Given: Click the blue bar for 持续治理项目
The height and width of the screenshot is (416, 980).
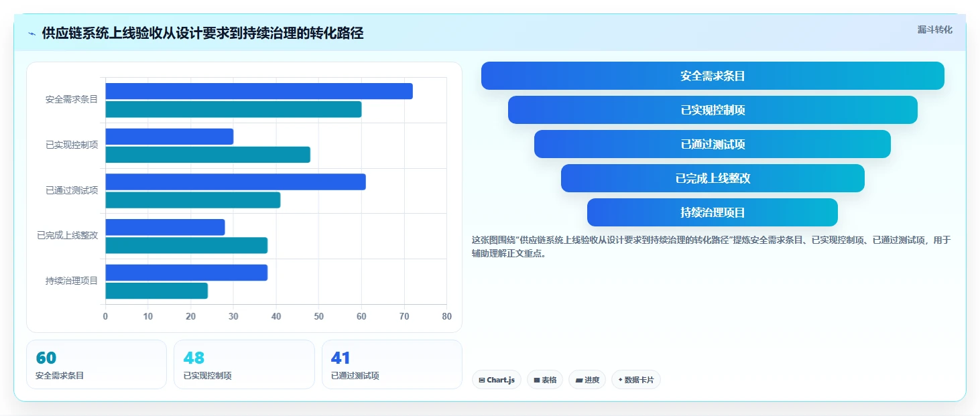Looking at the screenshot, I should tap(186, 273).
